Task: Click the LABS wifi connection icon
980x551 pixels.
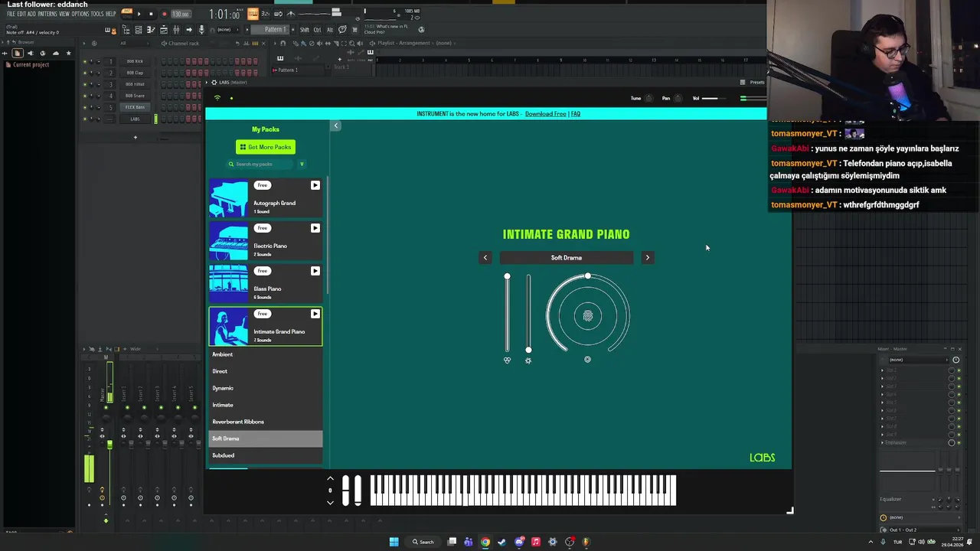Action: 217,98
